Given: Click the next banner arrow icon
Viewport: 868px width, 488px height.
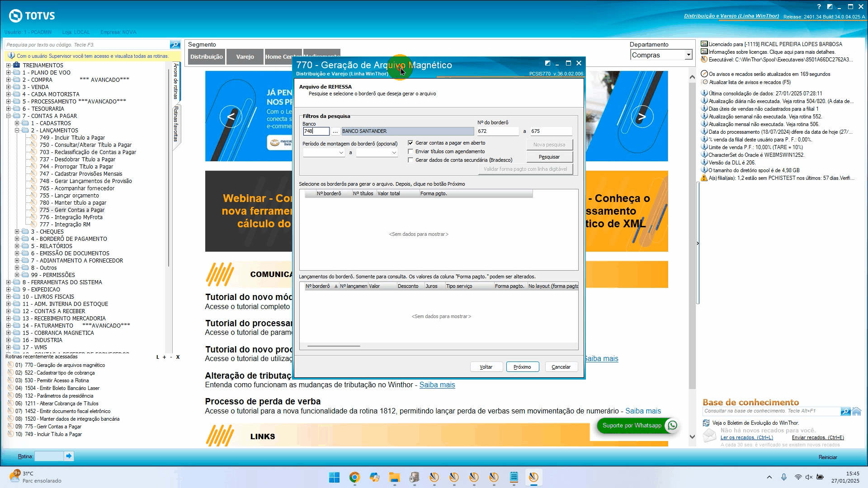Looking at the screenshot, I should (642, 117).
